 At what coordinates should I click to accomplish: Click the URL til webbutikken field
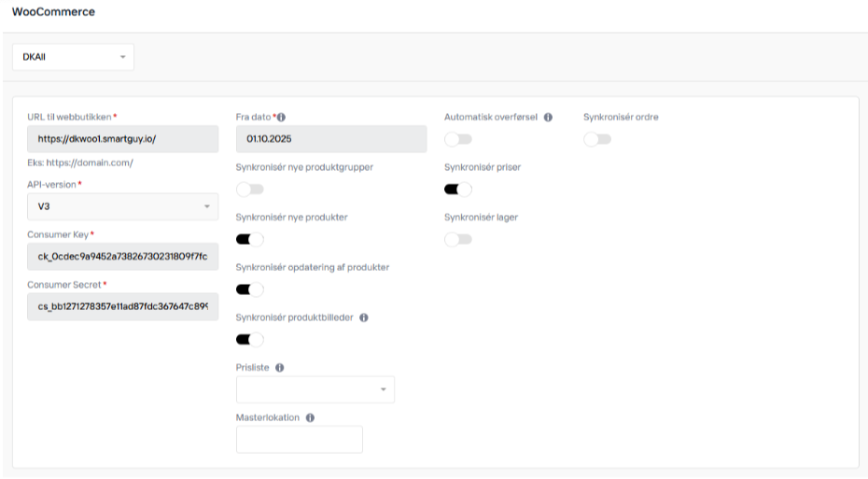click(122, 139)
